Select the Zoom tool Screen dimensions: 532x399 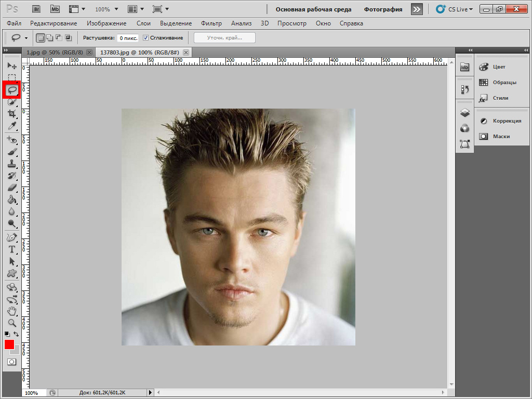pyautogui.click(x=12, y=323)
